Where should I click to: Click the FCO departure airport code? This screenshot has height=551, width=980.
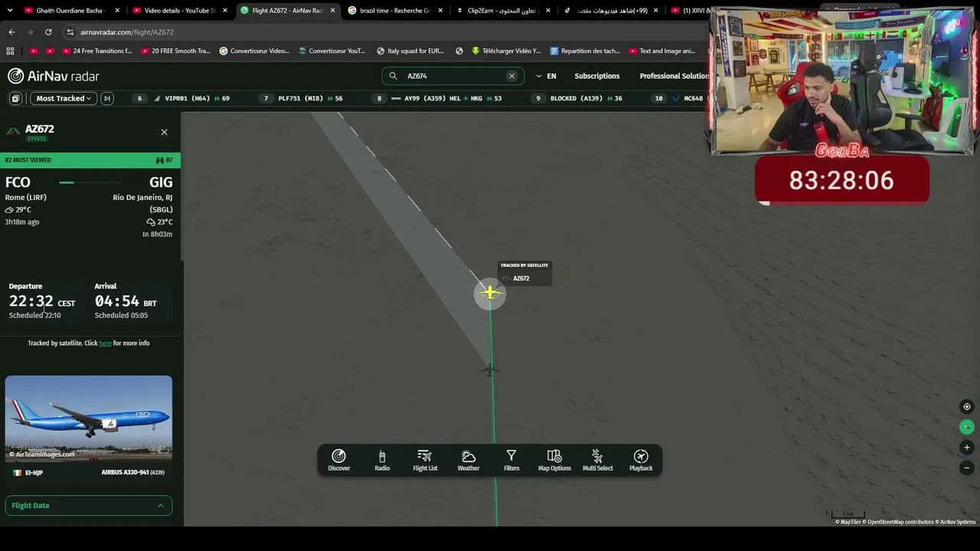pos(18,182)
